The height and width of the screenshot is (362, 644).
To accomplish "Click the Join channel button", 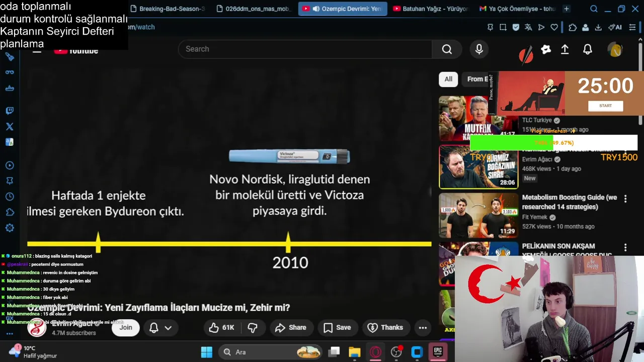I will point(126,328).
